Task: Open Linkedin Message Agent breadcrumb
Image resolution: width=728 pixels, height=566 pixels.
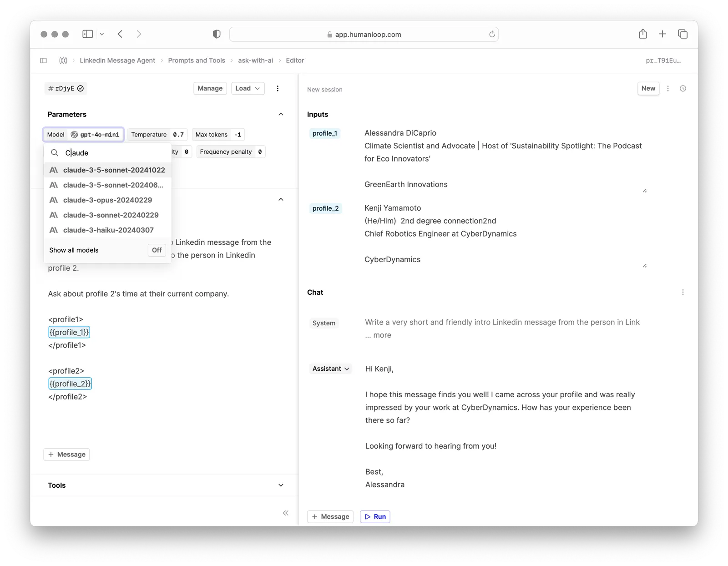Action: pyautogui.click(x=117, y=61)
